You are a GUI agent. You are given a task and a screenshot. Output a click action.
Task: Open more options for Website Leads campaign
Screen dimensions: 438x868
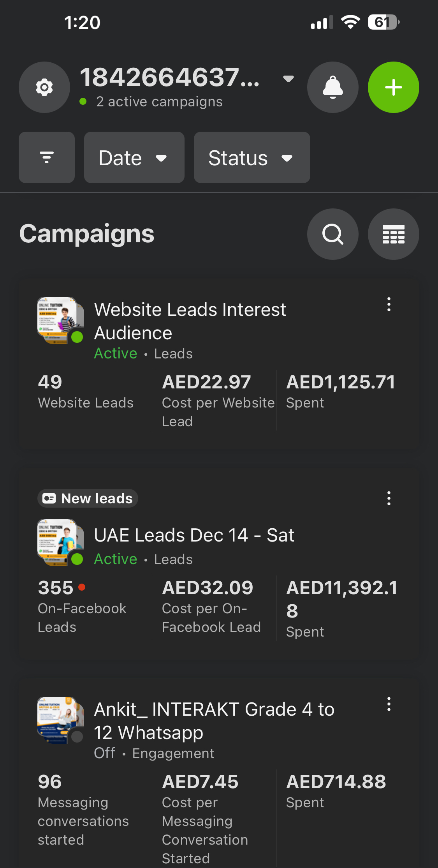389,304
